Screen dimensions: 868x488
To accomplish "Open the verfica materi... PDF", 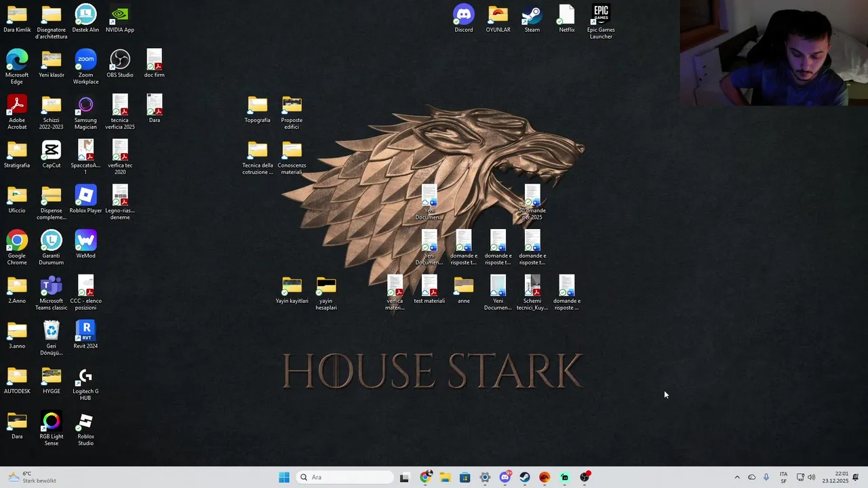I will 395,293.
